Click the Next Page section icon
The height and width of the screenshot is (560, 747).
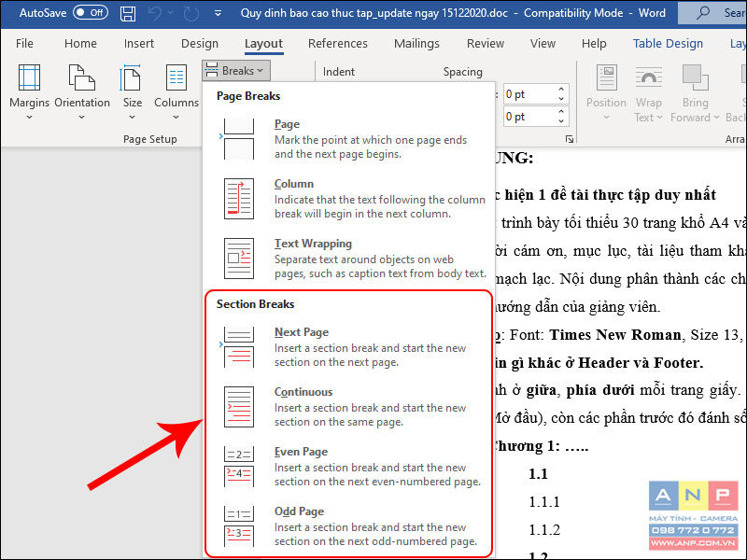coord(239,346)
